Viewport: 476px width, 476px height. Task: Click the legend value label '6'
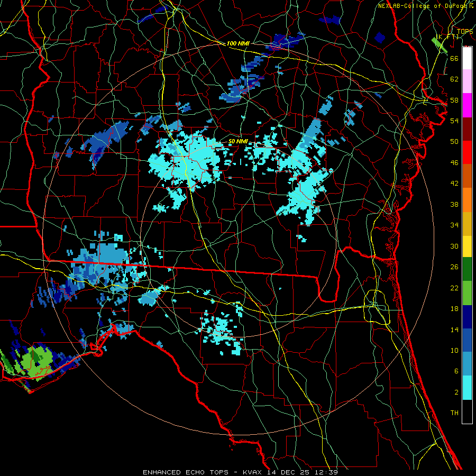tap(456, 371)
